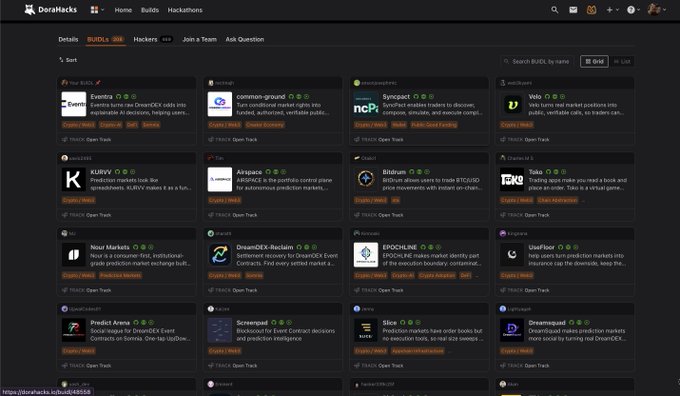Screen dimensions: 680x396
Task: Switch to the Hackers tab
Action: (x=153, y=39)
